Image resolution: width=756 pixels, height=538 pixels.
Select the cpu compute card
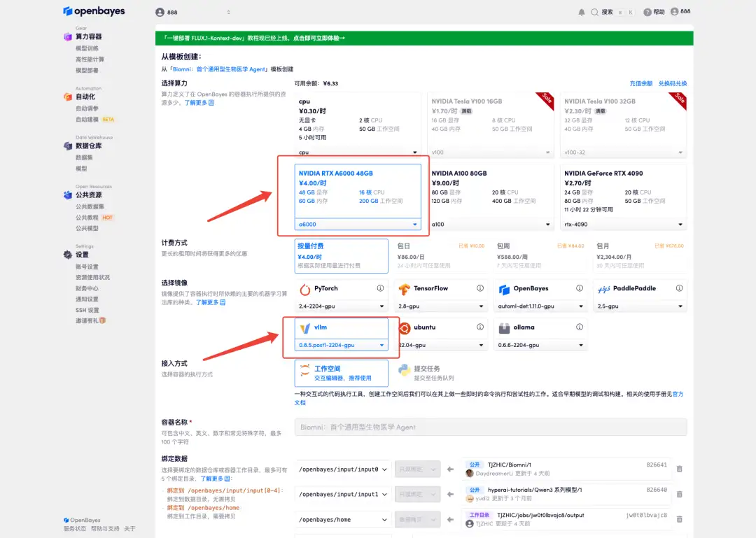pyautogui.click(x=357, y=125)
